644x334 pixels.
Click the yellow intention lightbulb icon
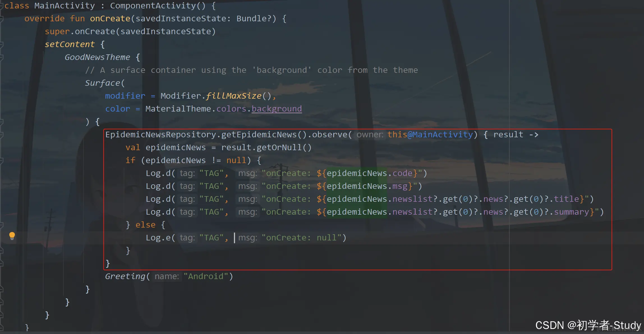click(12, 236)
